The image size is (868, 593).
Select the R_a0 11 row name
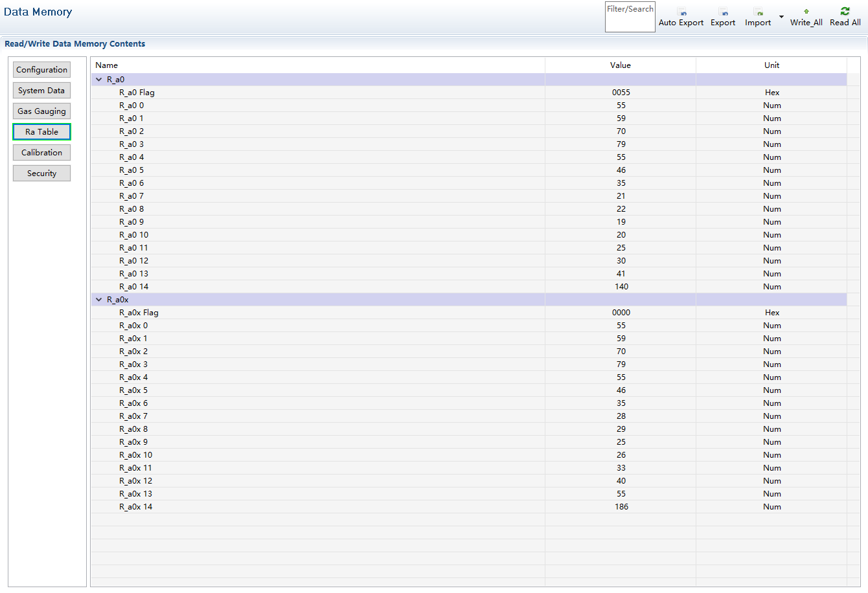[134, 248]
